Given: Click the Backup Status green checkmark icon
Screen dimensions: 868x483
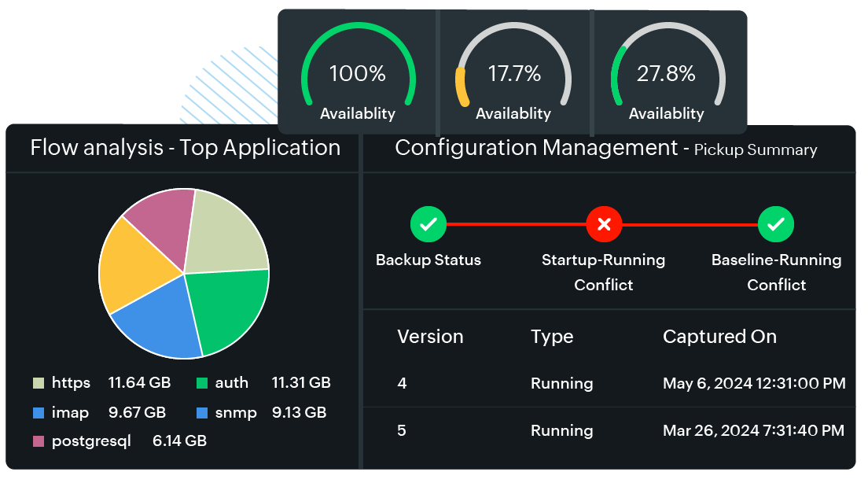Looking at the screenshot, I should [428, 225].
